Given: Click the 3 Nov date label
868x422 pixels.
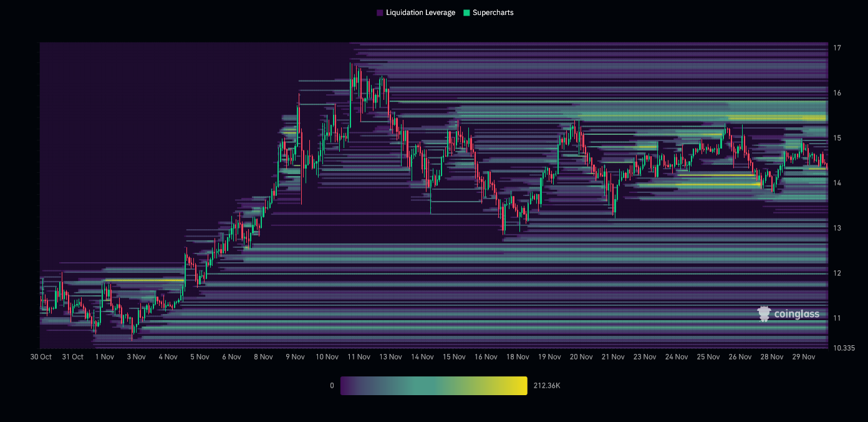Looking at the screenshot, I should [x=136, y=357].
